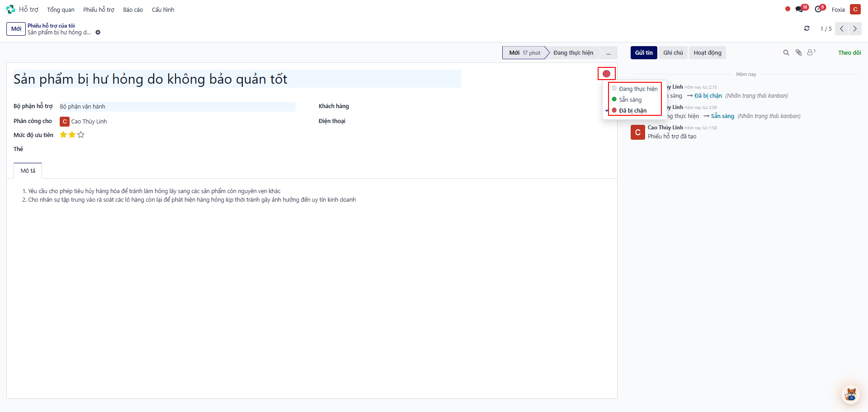This screenshot has width=868, height=412.
Task: Open the activities clock icon in top bar
Action: click(818, 9)
